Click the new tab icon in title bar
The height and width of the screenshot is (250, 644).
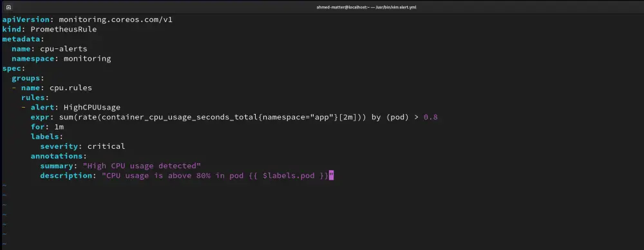coord(8,7)
